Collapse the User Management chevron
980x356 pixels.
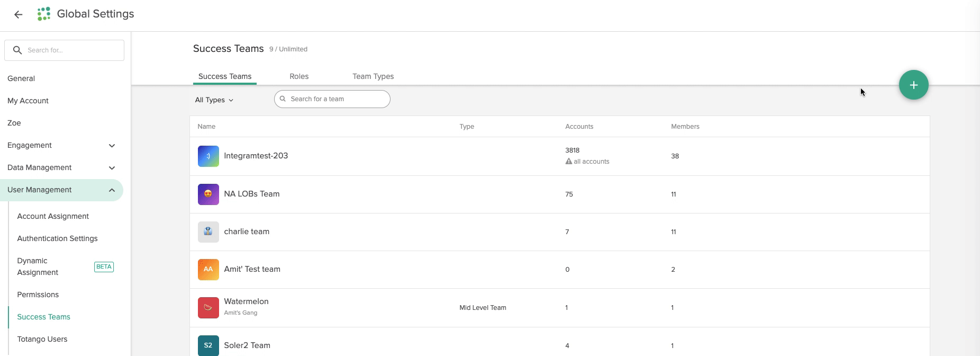click(112, 190)
